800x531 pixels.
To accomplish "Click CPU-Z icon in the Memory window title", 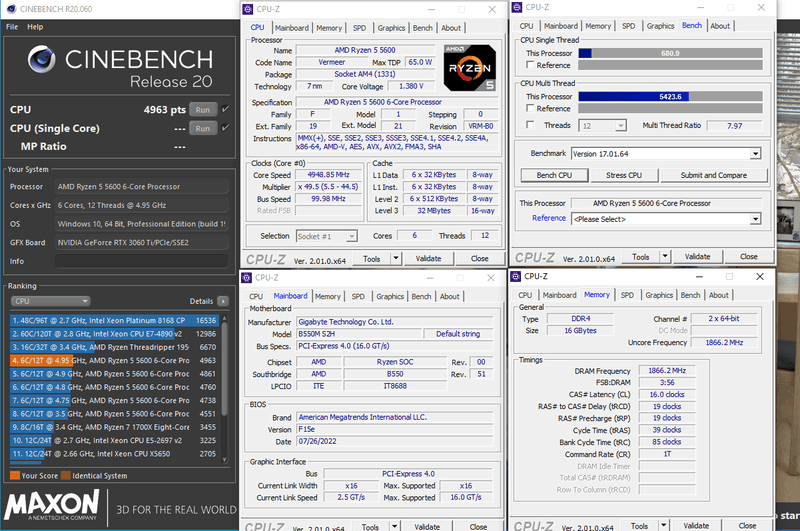I will pyautogui.click(x=516, y=276).
